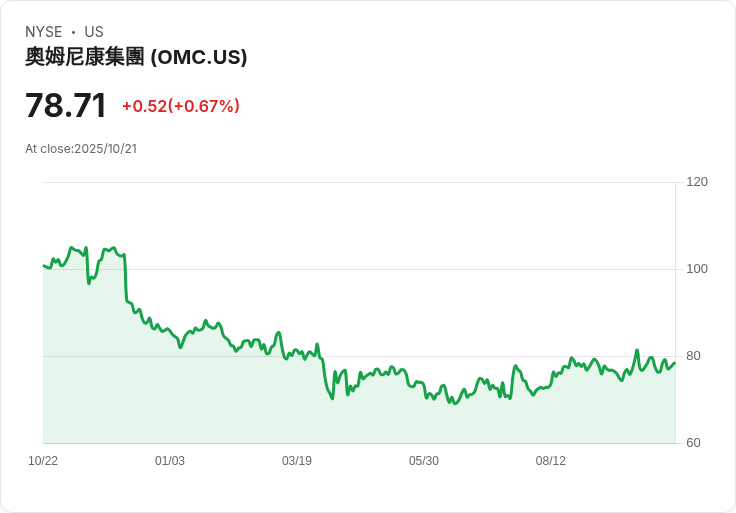Viewport: 736px width, 513px height.
Task: Click the 60 y-axis label
Action: click(693, 443)
